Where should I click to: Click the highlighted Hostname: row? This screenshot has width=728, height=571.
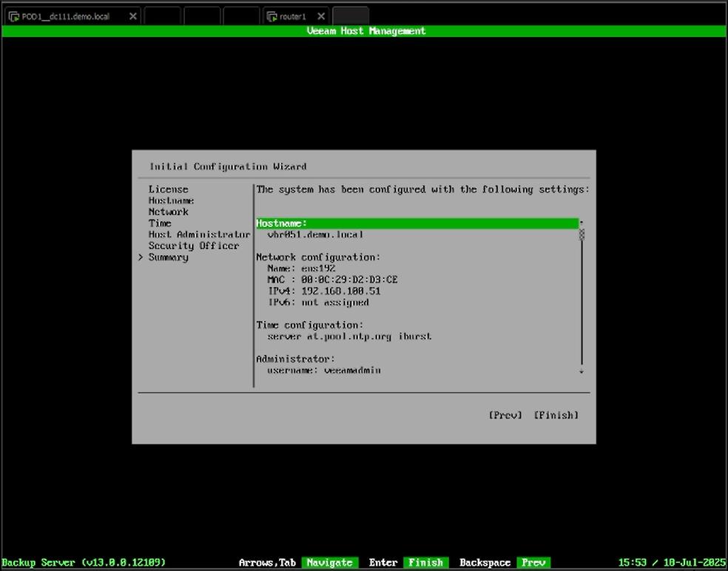417,223
